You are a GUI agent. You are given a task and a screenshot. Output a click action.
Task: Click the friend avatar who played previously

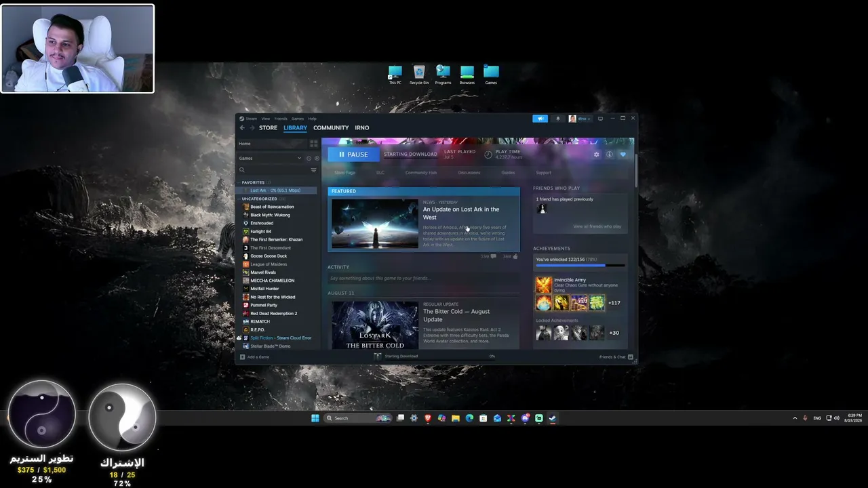pyautogui.click(x=541, y=209)
